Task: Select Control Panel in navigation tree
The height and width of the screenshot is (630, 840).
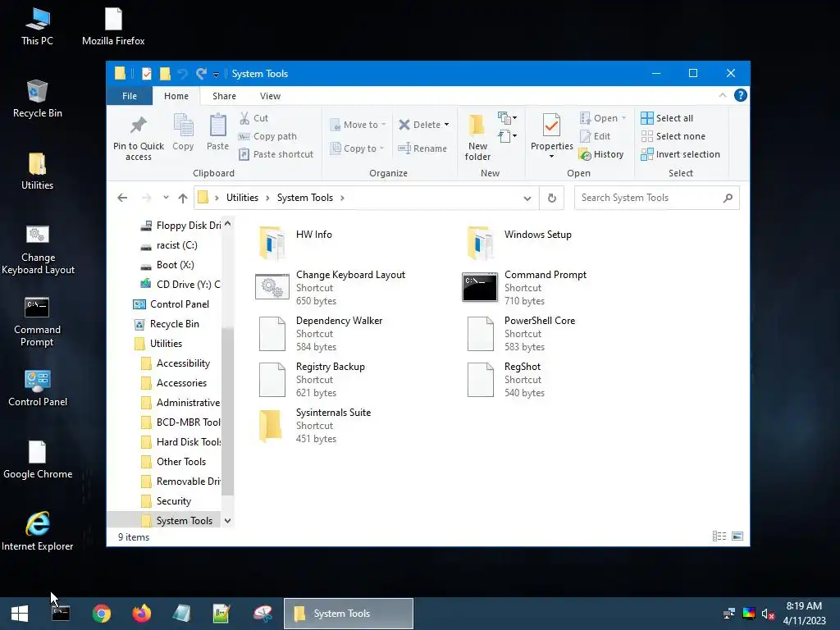Action: [171, 304]
